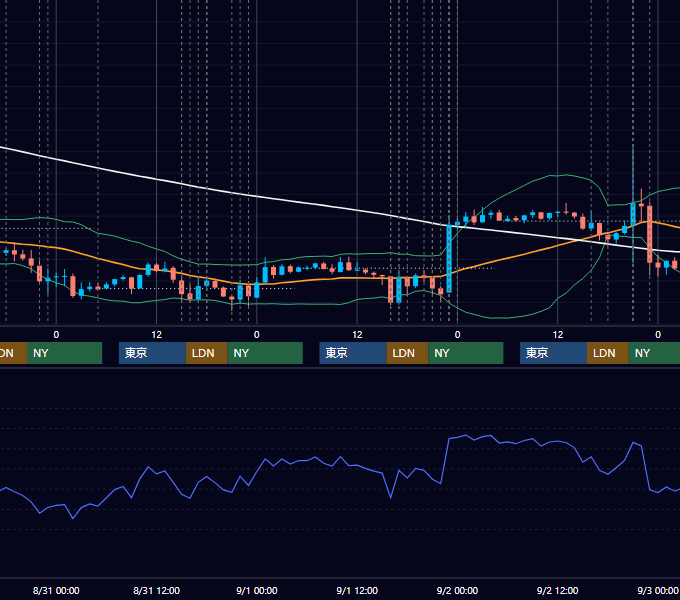Select the NY session block spanning 9/3 00:00
The image size is (680, 600).
654,353
